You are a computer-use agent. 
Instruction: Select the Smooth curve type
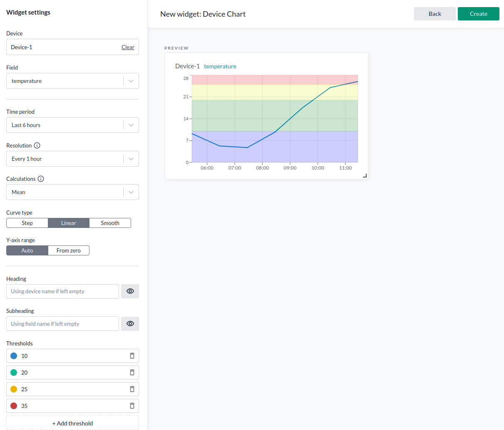click(110, 223)
